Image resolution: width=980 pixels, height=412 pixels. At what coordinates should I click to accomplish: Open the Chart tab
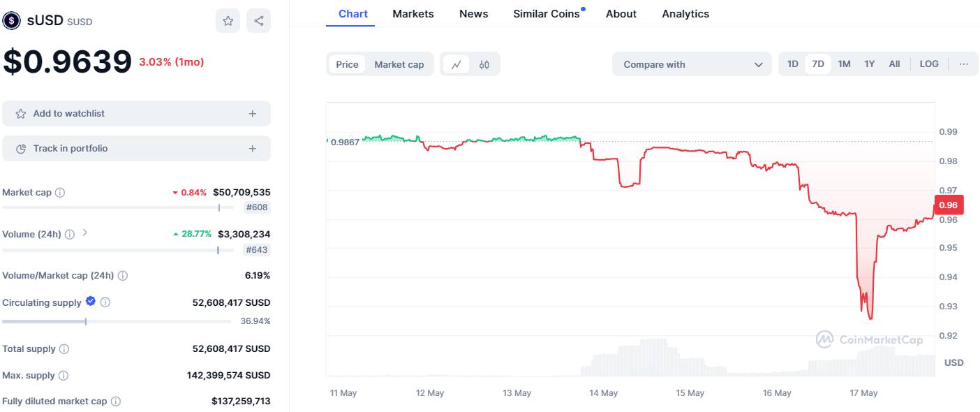(x=353, y=13)
